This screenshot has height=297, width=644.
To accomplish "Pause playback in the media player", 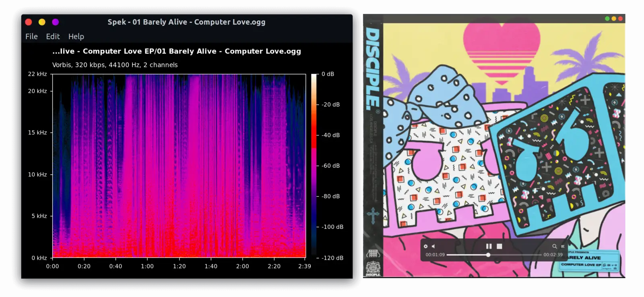I will (x=489, y=246).
